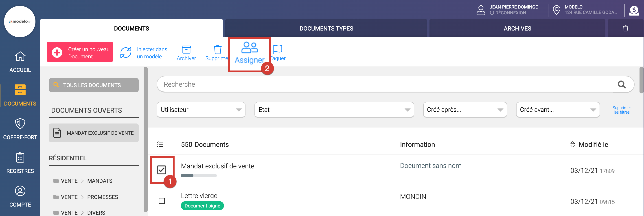Click the magnifier search icon
This screenshot has width=644, height=216.
pyautogui.click(x=622, y=85)
